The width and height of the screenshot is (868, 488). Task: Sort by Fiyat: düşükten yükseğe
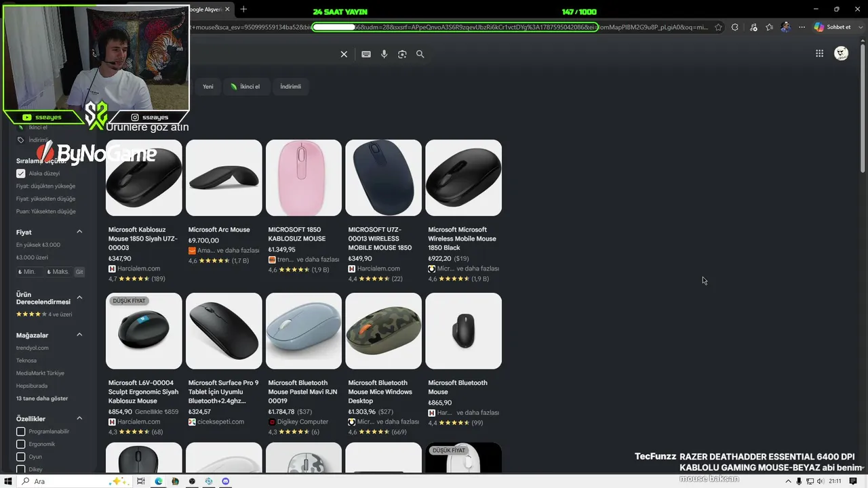point(46,186)
